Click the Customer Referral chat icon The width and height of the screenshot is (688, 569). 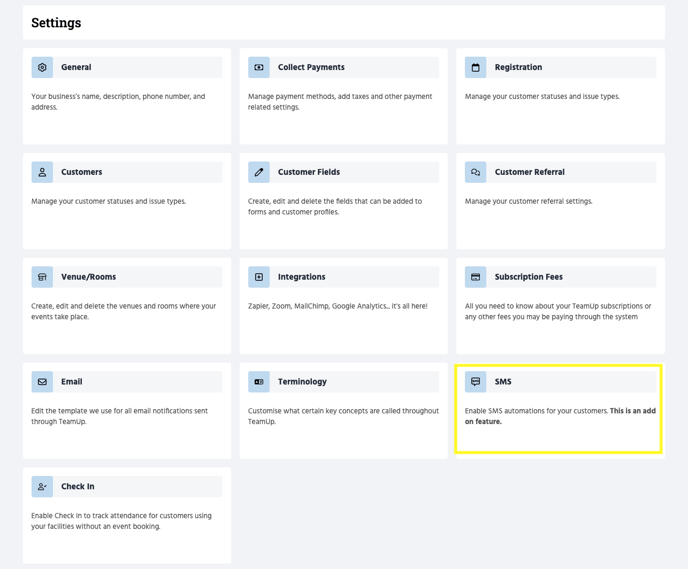(476, 172)
